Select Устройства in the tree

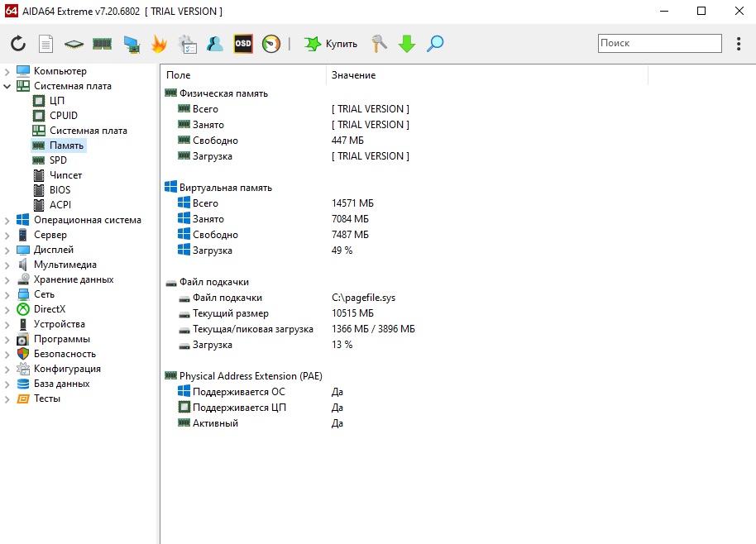click(x=60, y=324)
